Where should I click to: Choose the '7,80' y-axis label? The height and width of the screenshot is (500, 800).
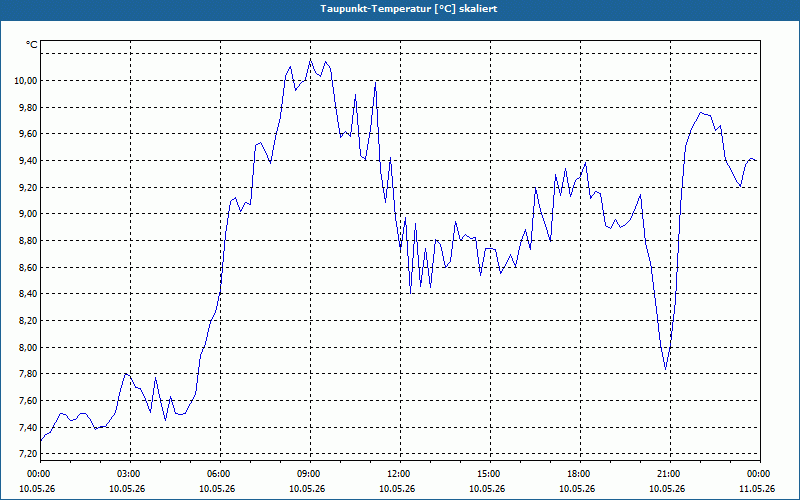click(x=29, y=374)
